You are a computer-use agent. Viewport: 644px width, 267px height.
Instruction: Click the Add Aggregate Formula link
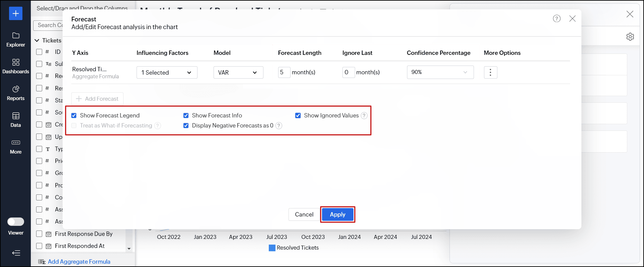coord(79,262)
